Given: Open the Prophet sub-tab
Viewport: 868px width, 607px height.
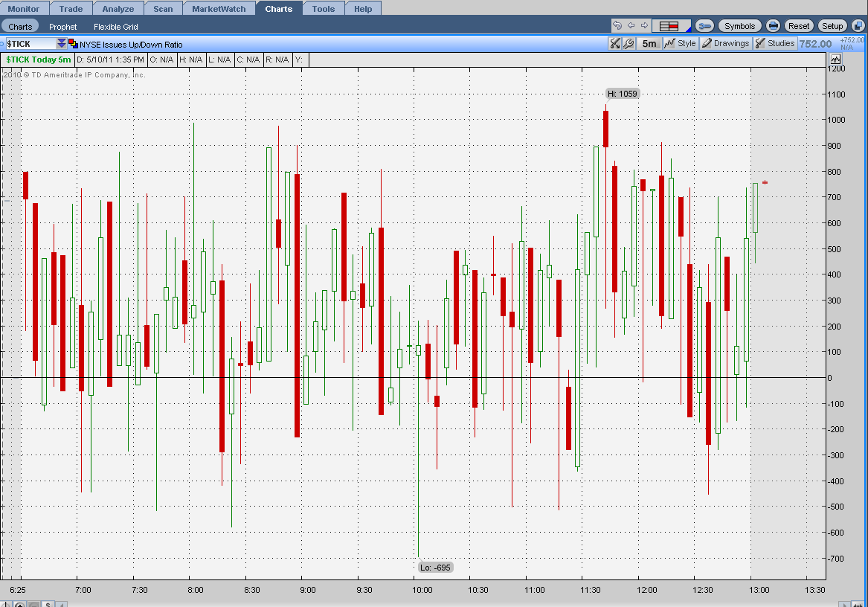Looking at the screenshot, I should tap(62, 27).
